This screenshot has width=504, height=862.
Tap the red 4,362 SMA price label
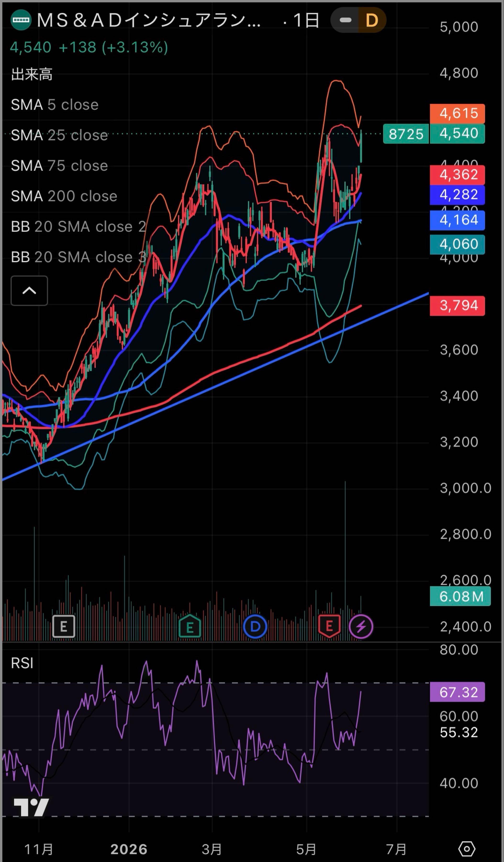click(x=458, y=175)
